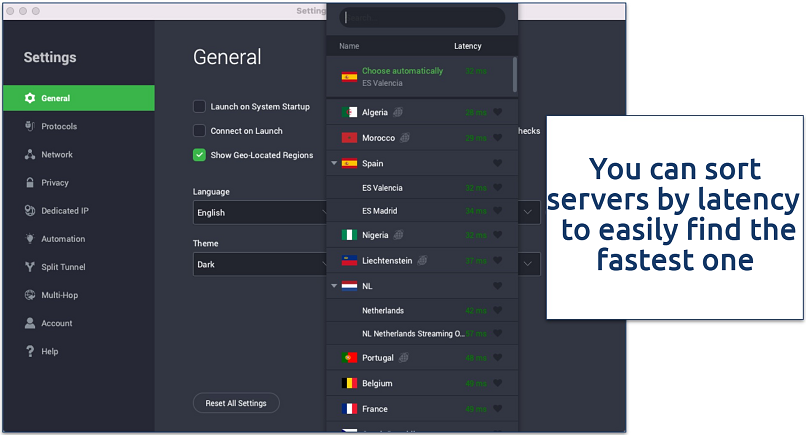The height and width of the screenshot is (435, 806).
Task: Click the geo-located globe icon next to Nigeria
Action: (x=398, y=235)
